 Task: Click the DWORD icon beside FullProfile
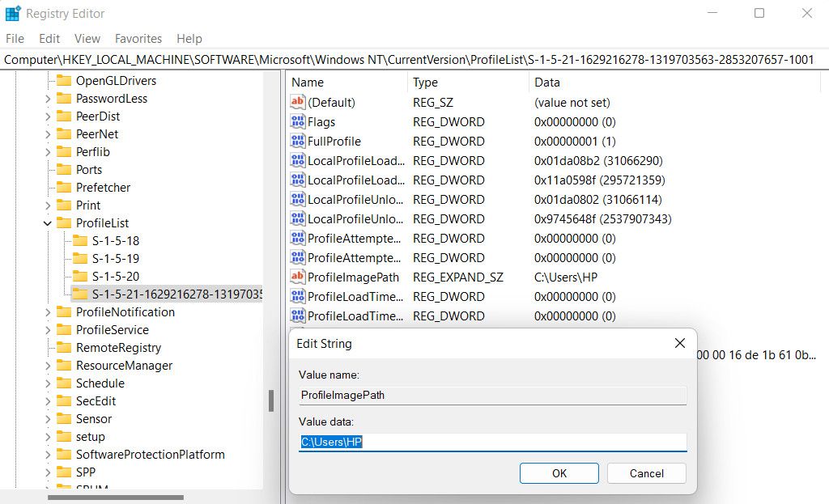click(297, 141)
